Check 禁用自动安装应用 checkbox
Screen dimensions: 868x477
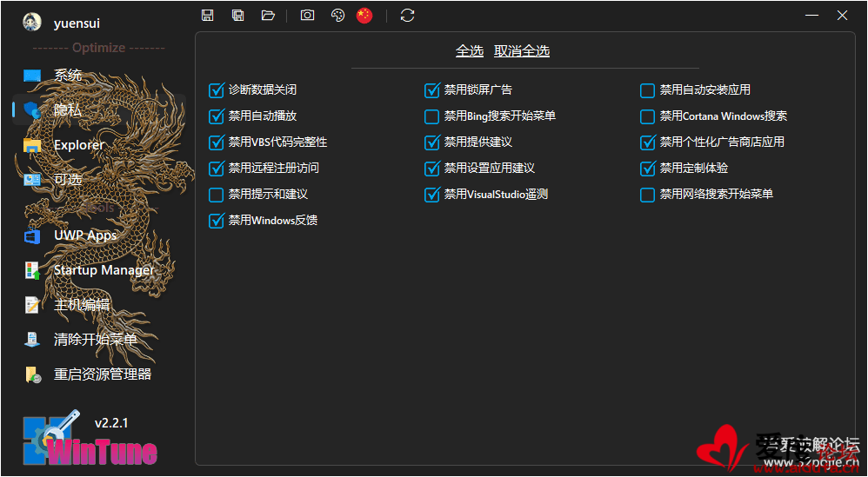point(648,90)
